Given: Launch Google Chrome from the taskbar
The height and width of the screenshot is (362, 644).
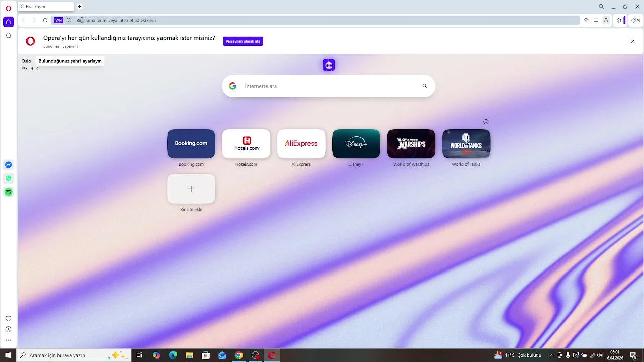Looking at the screenshot, I should pyautogui.click(x=239, y=355).
